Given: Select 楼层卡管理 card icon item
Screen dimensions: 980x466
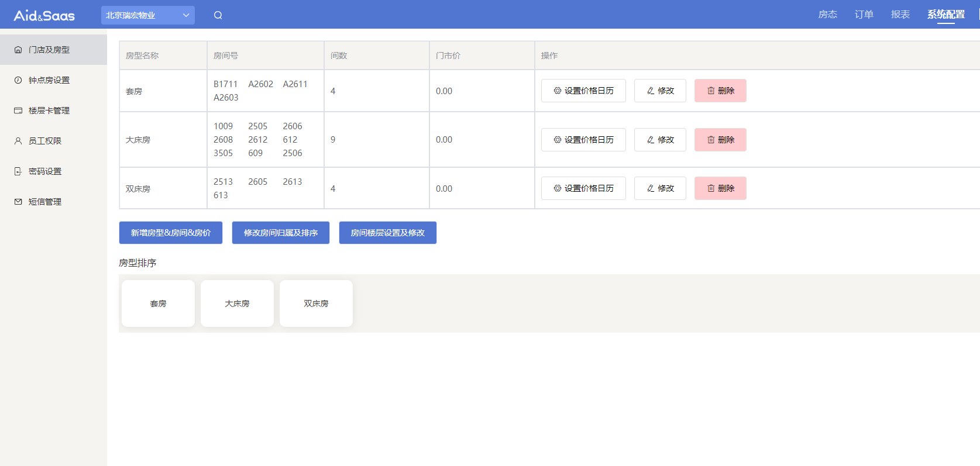Looking at the screenshot, I should (49, 111).
